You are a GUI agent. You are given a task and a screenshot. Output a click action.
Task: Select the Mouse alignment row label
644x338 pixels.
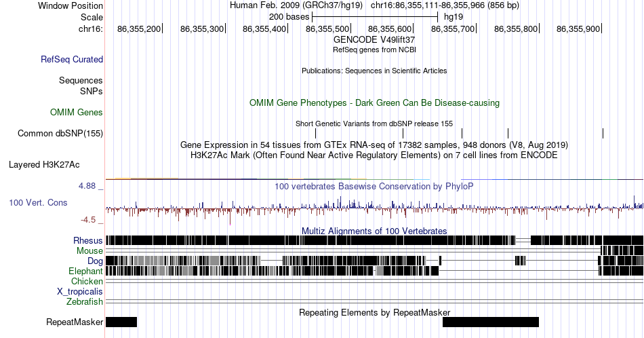[x=89, y=251]
